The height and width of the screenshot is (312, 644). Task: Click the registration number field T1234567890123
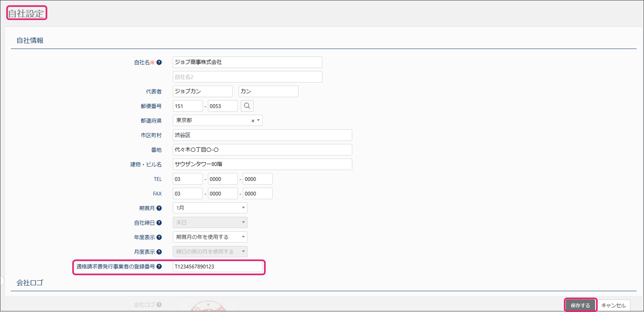click(217, 266)
